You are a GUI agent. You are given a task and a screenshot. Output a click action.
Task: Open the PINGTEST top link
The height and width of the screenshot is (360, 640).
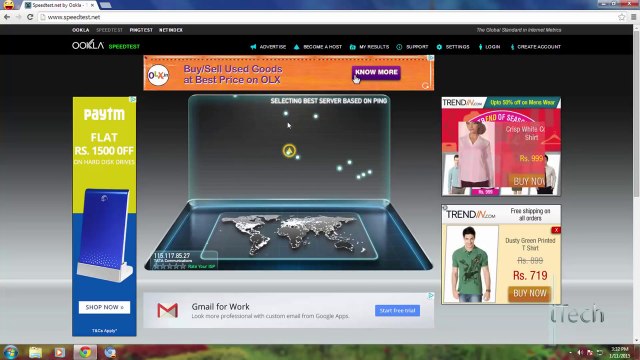click(141, 30)
